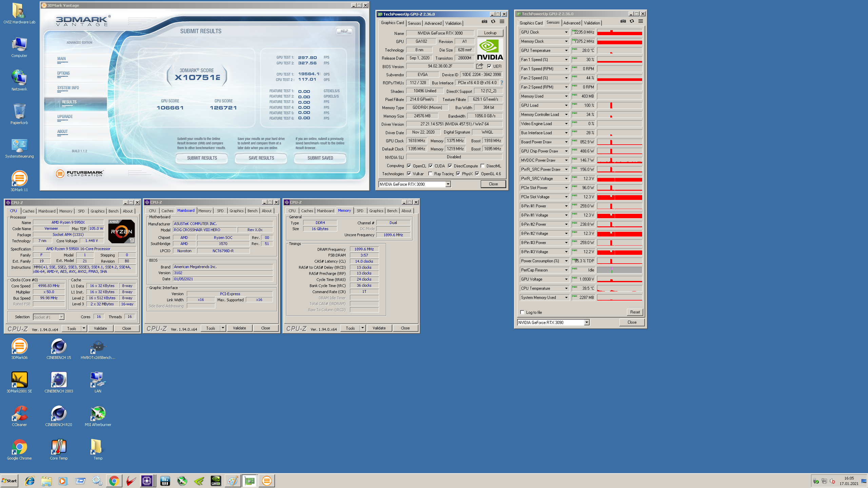This screenshot has width=868, height=488.
Task: Enable the Log to file checkbox
Action: click(x=522, y=312)
